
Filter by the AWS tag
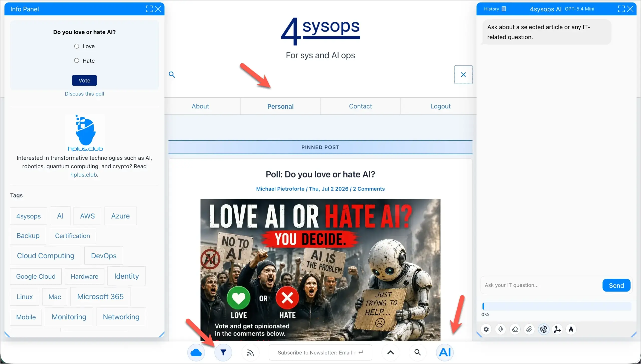(x=87, y=216)
